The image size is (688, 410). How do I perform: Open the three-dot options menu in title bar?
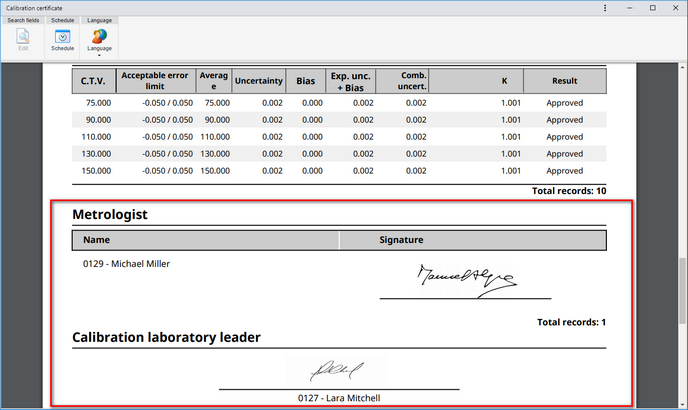click(x=605, y=8)
